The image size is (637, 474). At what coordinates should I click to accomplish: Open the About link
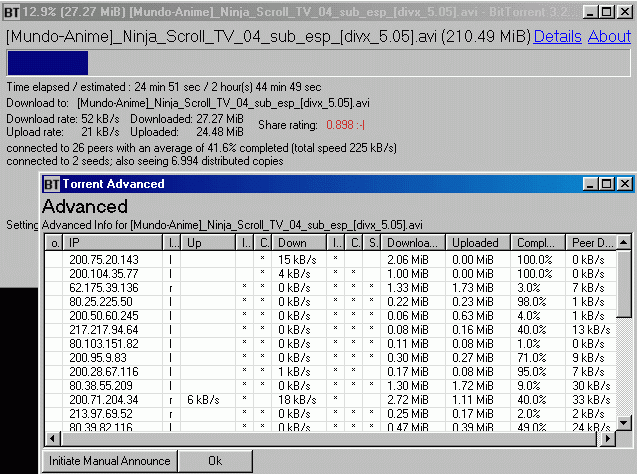pos(609,37)
